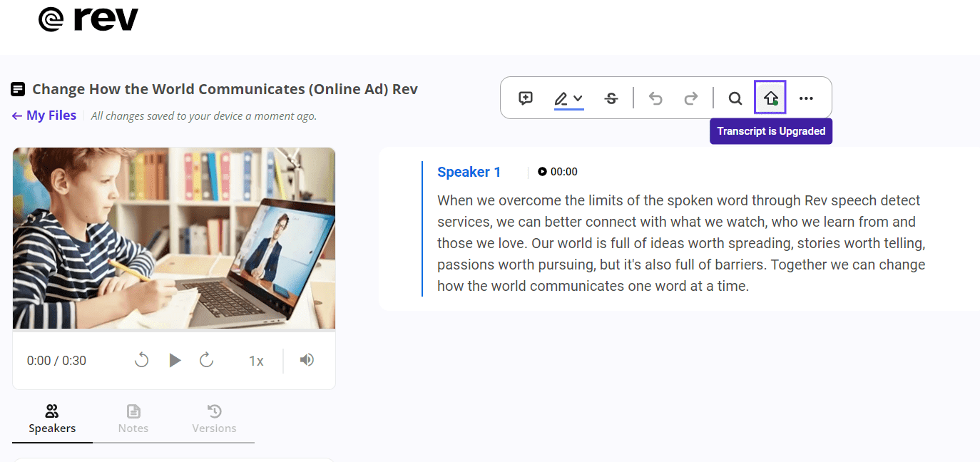The height and width of the screenshot is (462, 980).
Task: Toggle strikethrough formatting
Action: [611, 98]
